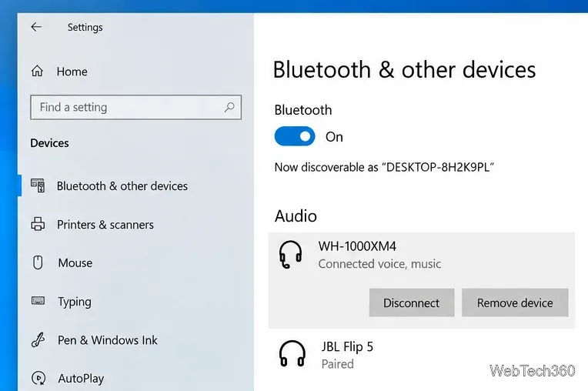Click the Audio section heading

(296, 216)
